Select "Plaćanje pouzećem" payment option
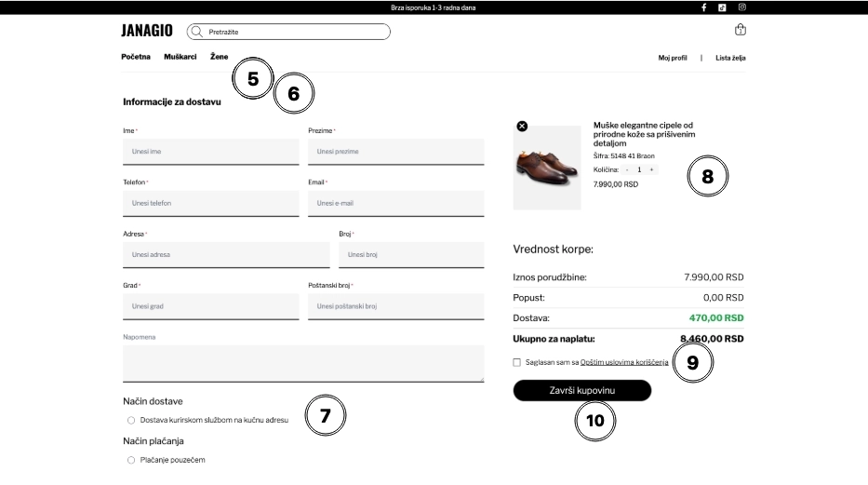Viewport: 868px width, 485px height. click(130, 460)
